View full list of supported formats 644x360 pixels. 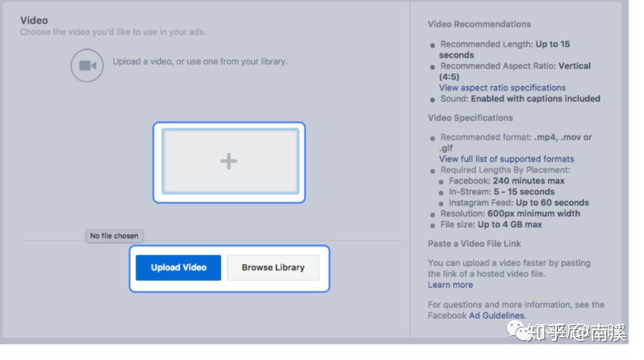[x=506, y=159]
